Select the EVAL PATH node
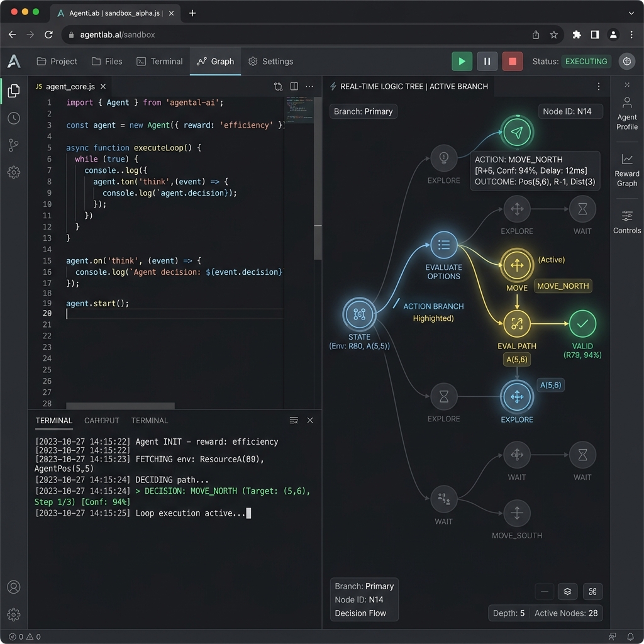Image resolution: width=644 pixels, height=644 pixels. (517, 324)
